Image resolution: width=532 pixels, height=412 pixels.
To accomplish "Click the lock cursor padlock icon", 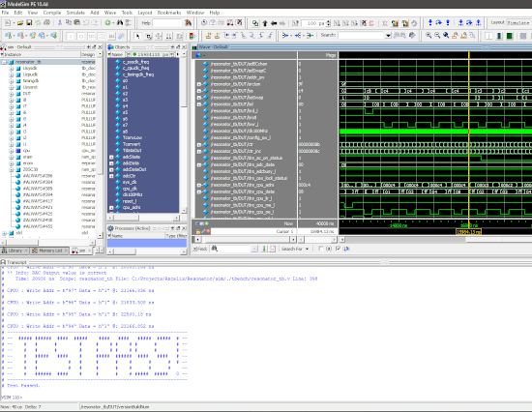I will coord(198,231).
